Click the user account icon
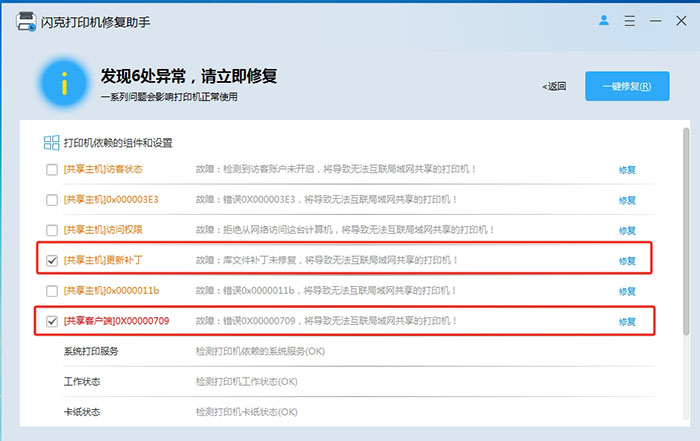 tap(604, 21)
